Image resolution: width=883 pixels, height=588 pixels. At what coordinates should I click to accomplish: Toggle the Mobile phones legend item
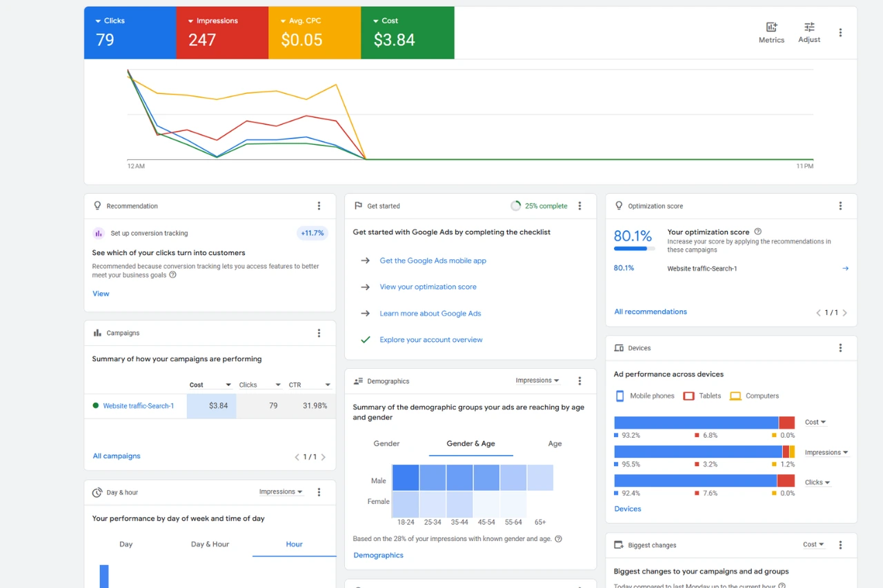tap(644, 396)
